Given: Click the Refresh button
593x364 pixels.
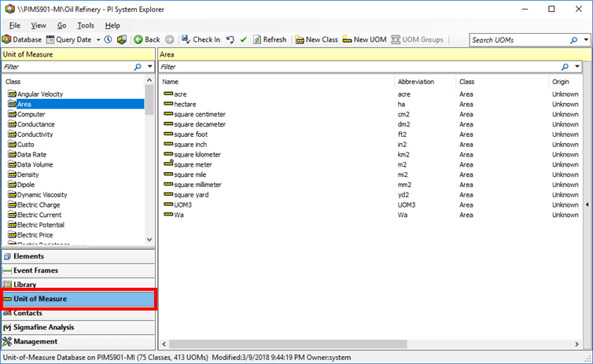Looking at the screenshot, I should pyautogui.click(x=270, y=39).
